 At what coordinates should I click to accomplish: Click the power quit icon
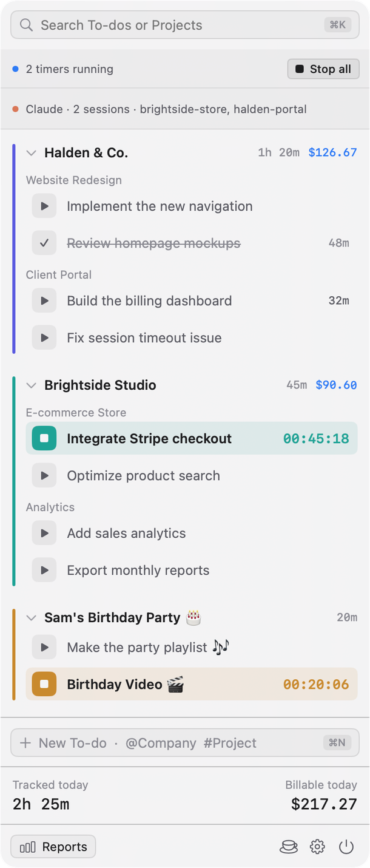click(346, 847)
